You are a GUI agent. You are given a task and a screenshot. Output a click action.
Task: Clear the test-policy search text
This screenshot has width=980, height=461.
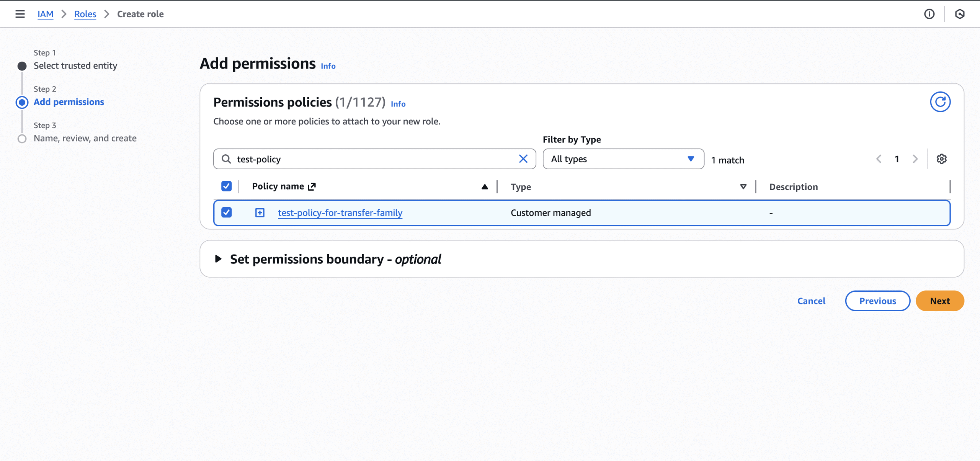coord(523,159)
